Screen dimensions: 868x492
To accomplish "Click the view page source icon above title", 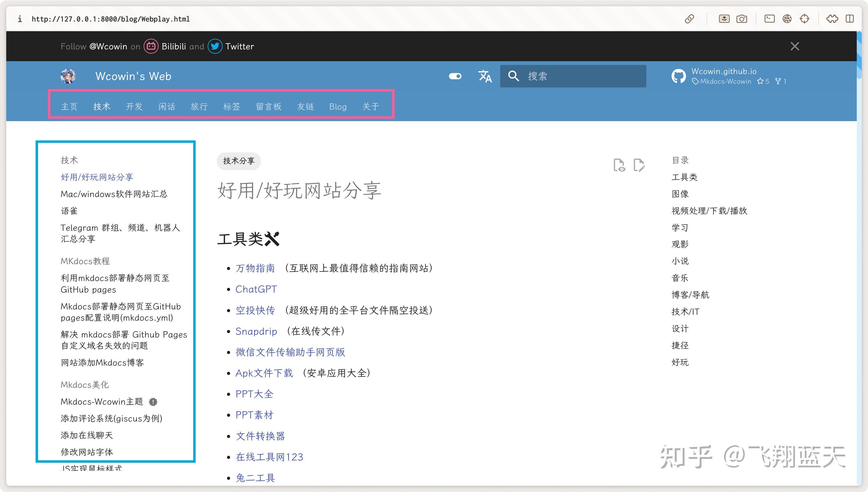I will coord(619,165).
